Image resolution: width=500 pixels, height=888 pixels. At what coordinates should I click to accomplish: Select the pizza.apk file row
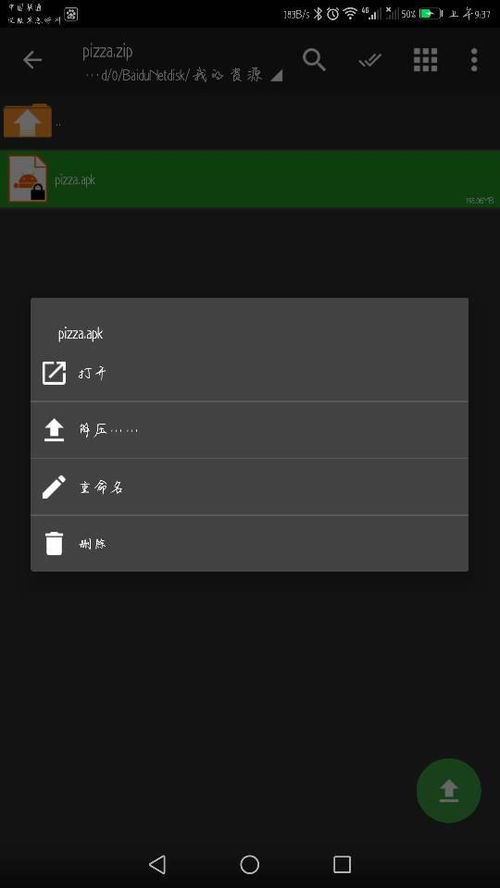tap(250, 178)
